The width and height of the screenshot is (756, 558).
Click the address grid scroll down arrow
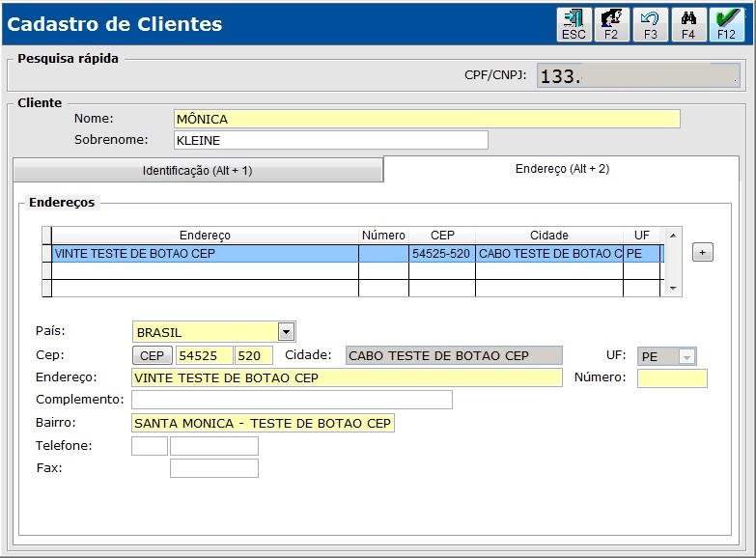click(x=673, y=289)
